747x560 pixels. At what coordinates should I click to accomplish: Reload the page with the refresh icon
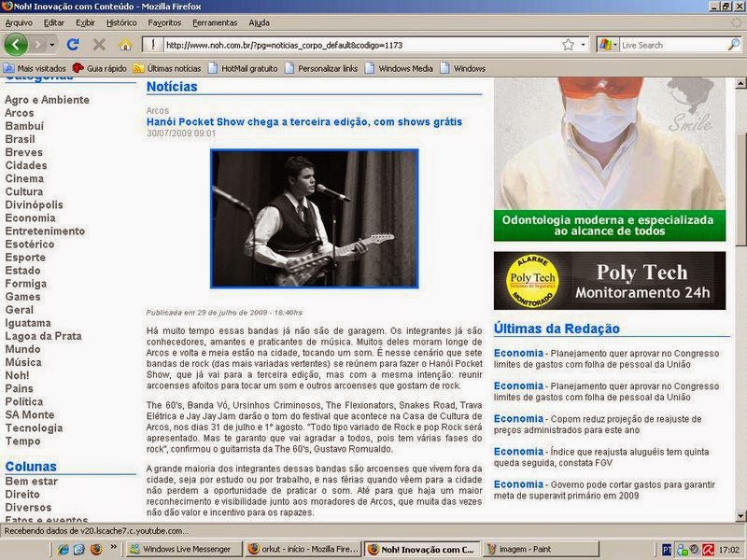click(73, 45)
